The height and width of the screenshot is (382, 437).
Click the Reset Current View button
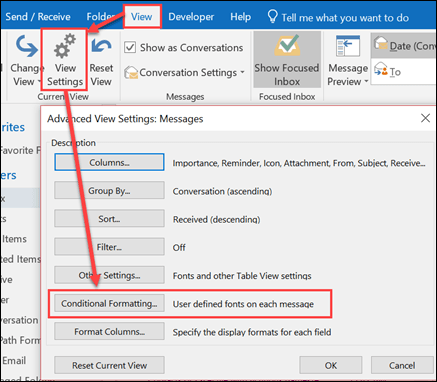coord(109,365)
